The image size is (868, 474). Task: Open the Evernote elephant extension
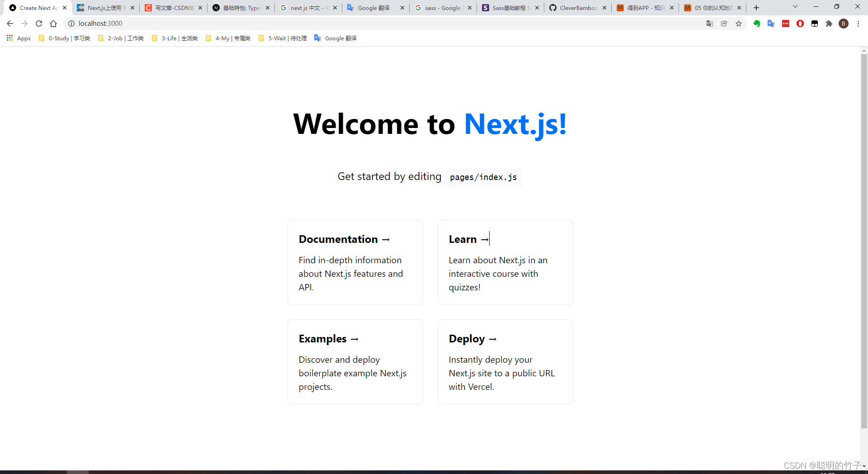[757, 24]
